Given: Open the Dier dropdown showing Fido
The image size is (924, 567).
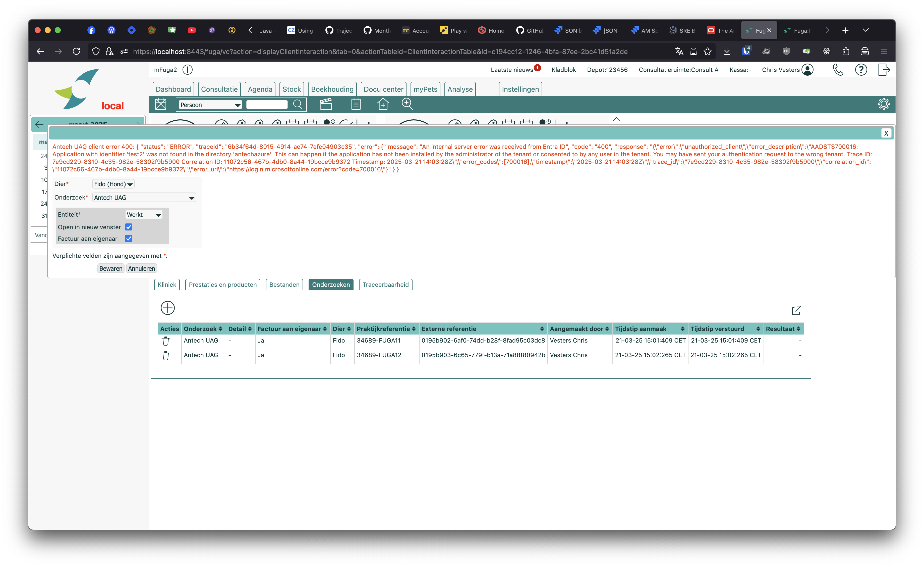Looking at the screenshot, I should [113, 184].
